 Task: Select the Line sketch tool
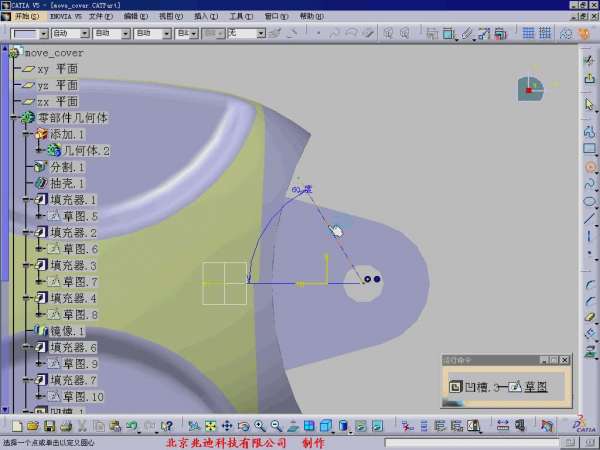pyautogui.click(x=589, y=218)
